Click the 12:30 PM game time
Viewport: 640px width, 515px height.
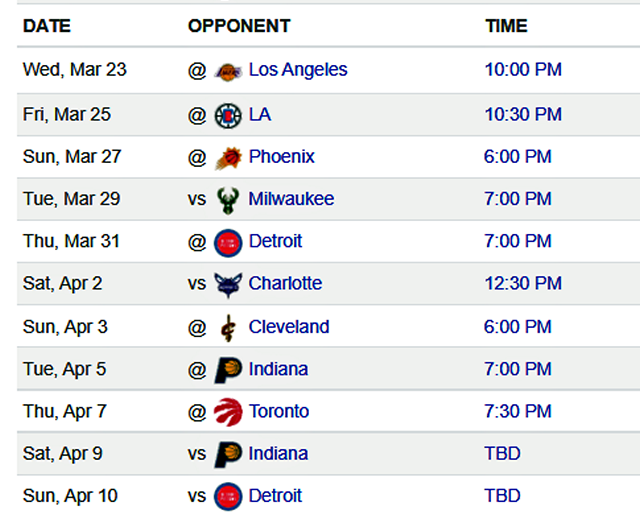(x=523, y=284)
